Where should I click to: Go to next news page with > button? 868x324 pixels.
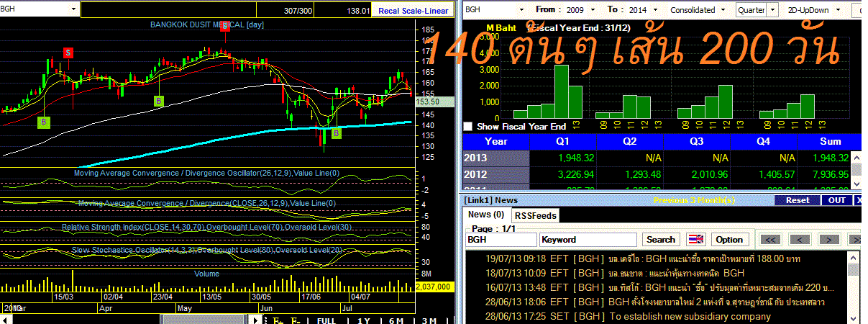click(829, 240)
